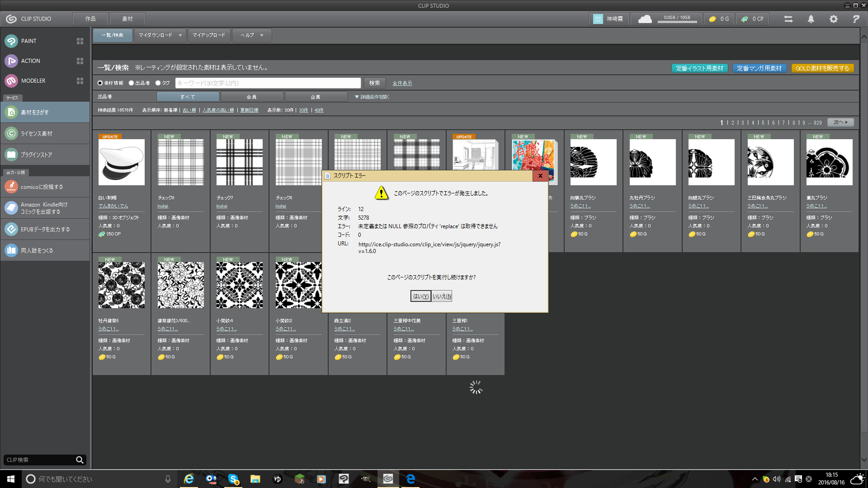The height and width of the screenshot is (488, 868).
Task: Click the CLIP検索 magnifier icon
Action: coord(80,460)
